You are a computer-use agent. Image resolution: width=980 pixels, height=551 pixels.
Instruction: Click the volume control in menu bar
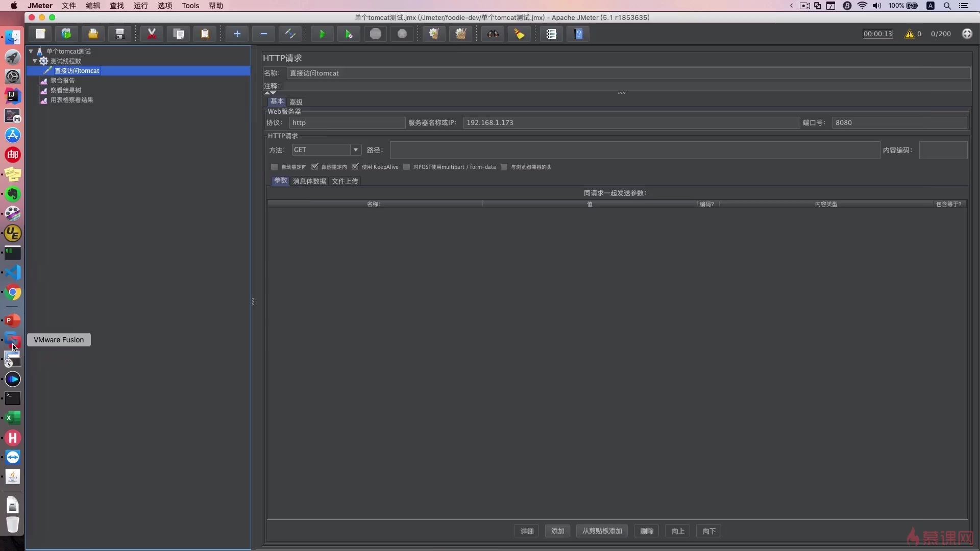tap(877, 6)
